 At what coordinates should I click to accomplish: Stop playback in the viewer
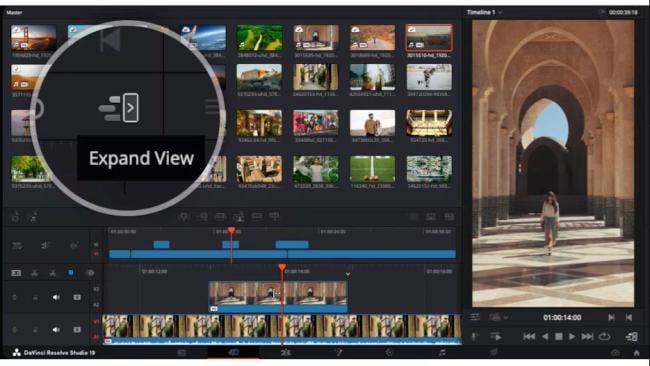tap(558, 337)
